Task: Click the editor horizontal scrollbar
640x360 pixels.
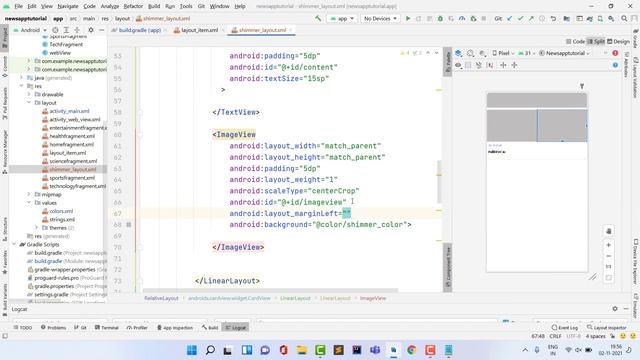Action: pos(270,291)
